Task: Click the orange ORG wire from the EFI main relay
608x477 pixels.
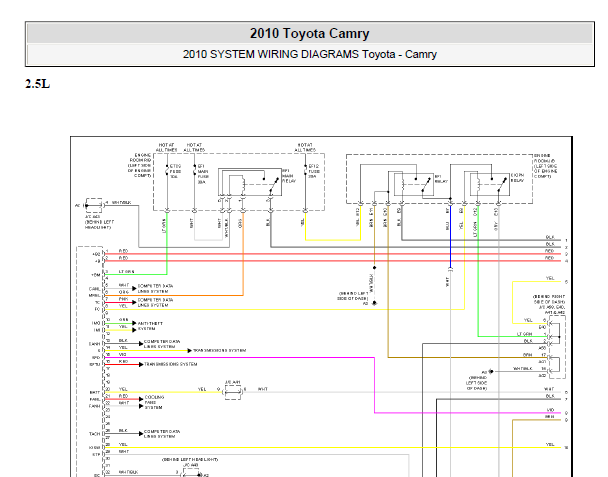Action: click(243, 252)
